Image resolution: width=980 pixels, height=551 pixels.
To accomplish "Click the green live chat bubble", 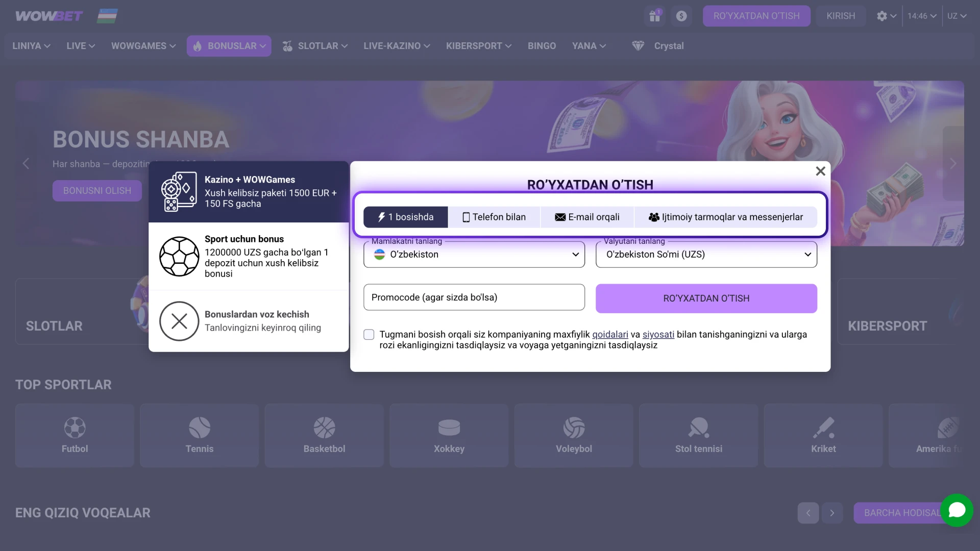I will 957,510.
